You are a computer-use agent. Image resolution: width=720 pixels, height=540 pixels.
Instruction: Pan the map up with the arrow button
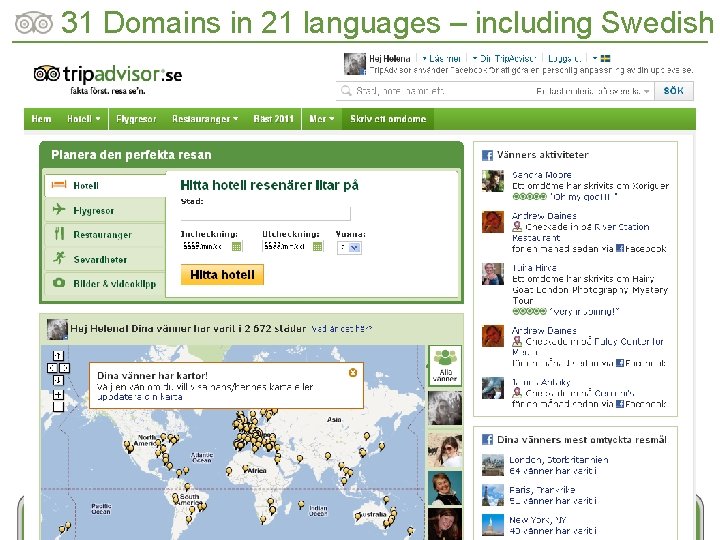click(x=58, y=356)
